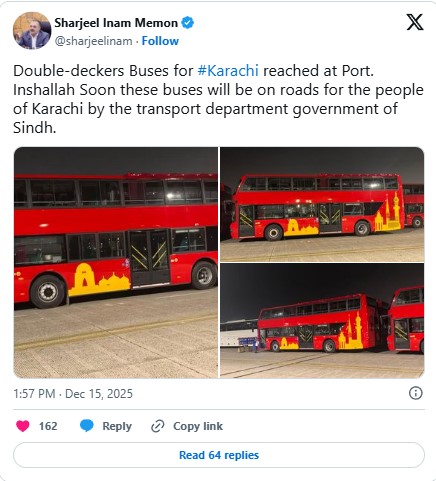The height and width of the screenshot is (481, 436).
Task: Click the red heart like icon
Action: coord(23,426)
